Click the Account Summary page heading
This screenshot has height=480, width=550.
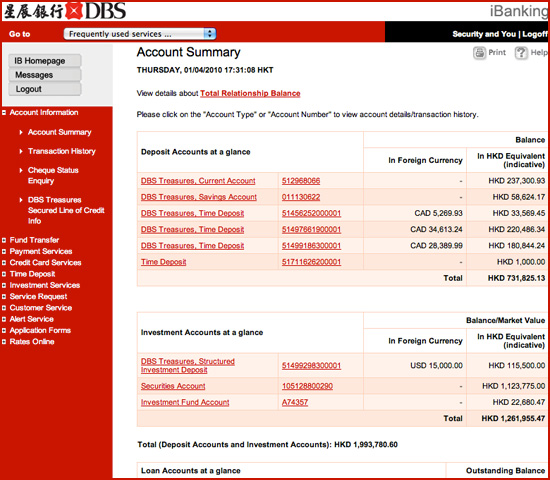(x=188, y=52)
